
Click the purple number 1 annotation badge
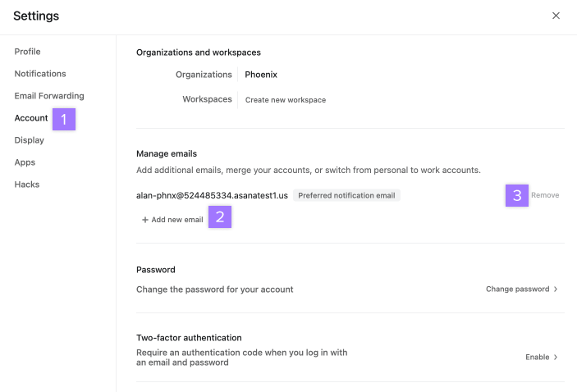point(64,119)
